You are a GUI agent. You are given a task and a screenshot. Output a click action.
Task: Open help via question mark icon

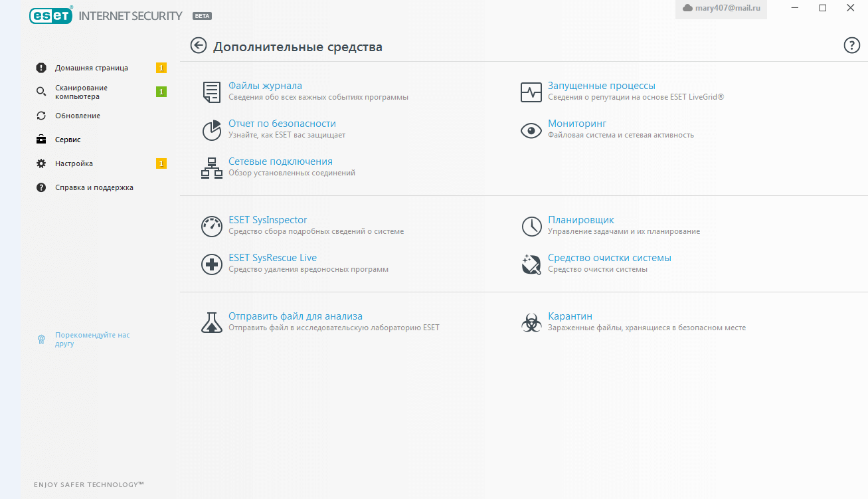(851, 45)
